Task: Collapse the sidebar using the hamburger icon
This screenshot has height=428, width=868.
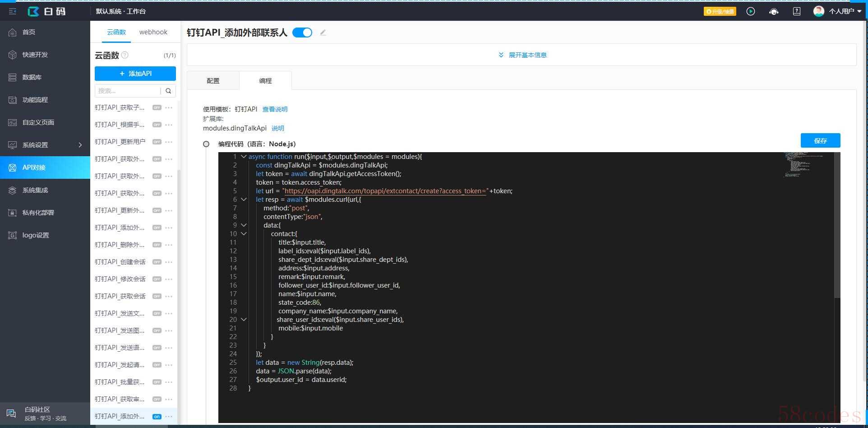Action: [x=12, y=11]
